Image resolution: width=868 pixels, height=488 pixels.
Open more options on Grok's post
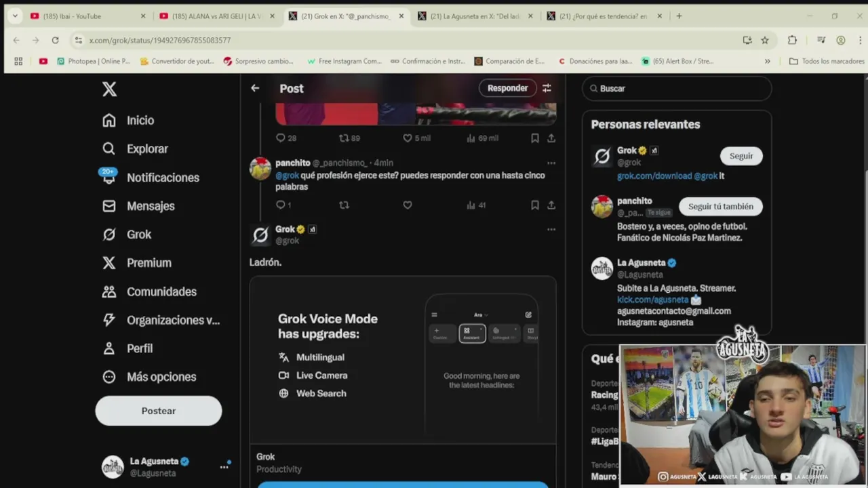point(551,229)
